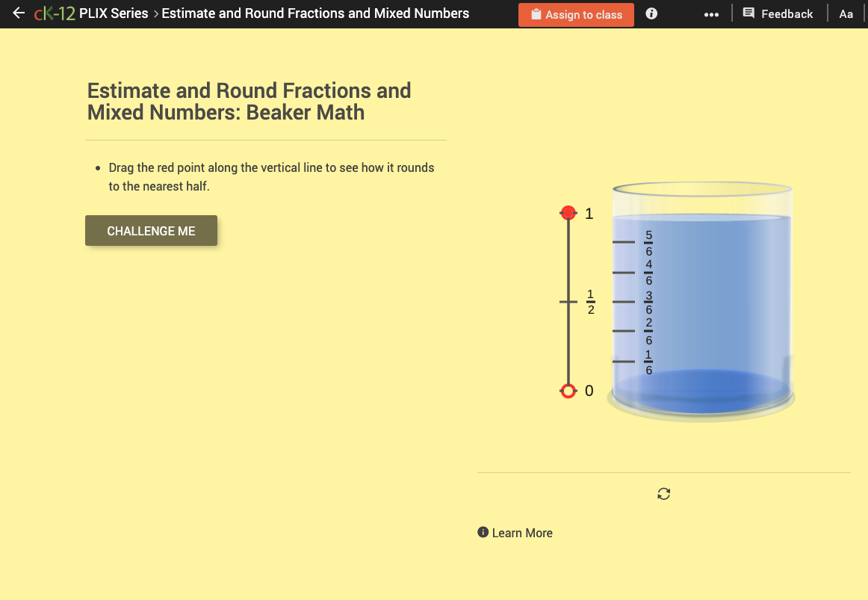Click the open circle at 0
Image resolution: width=868 pixels, height=600 pixels.
coord(568,390)
